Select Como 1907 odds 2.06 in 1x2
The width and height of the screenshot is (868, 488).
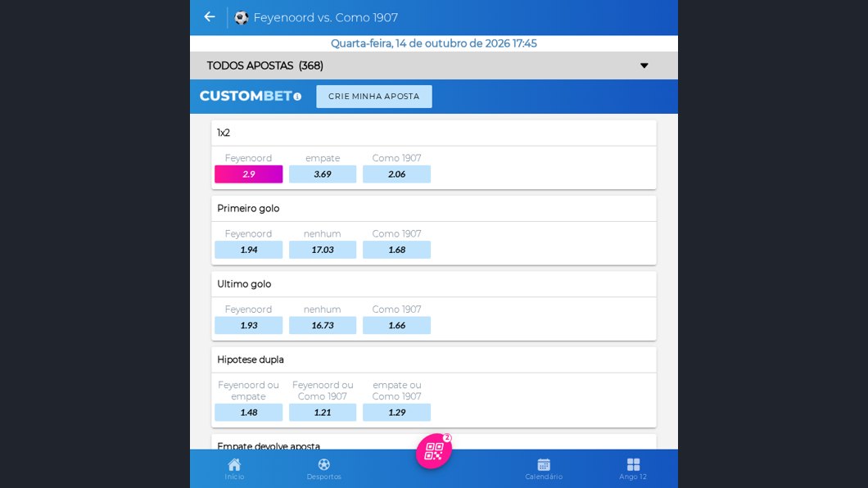pos(396,174)
